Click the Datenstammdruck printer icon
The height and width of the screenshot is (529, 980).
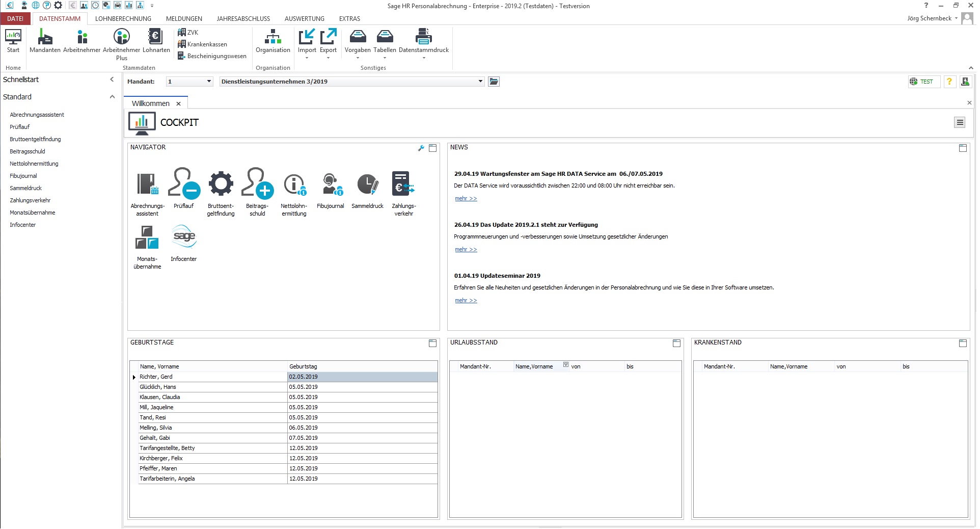[424, 41]
